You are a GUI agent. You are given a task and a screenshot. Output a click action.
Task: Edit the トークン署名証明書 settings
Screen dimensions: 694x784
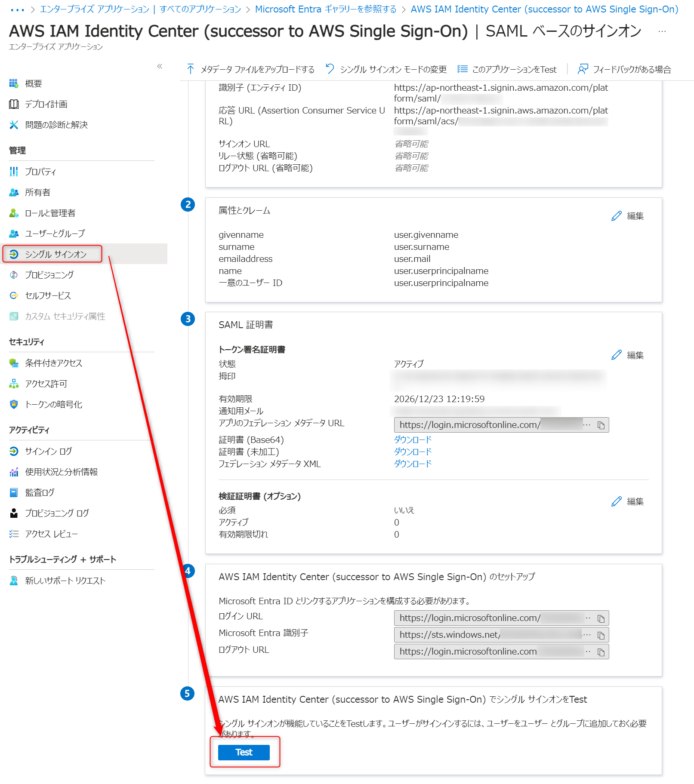click(628, 355)
